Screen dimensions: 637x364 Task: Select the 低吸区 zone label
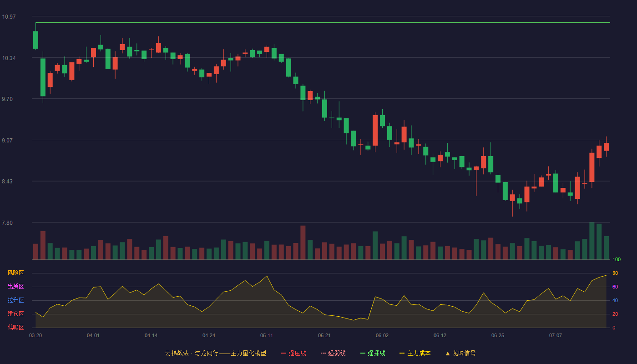[15, 327]
